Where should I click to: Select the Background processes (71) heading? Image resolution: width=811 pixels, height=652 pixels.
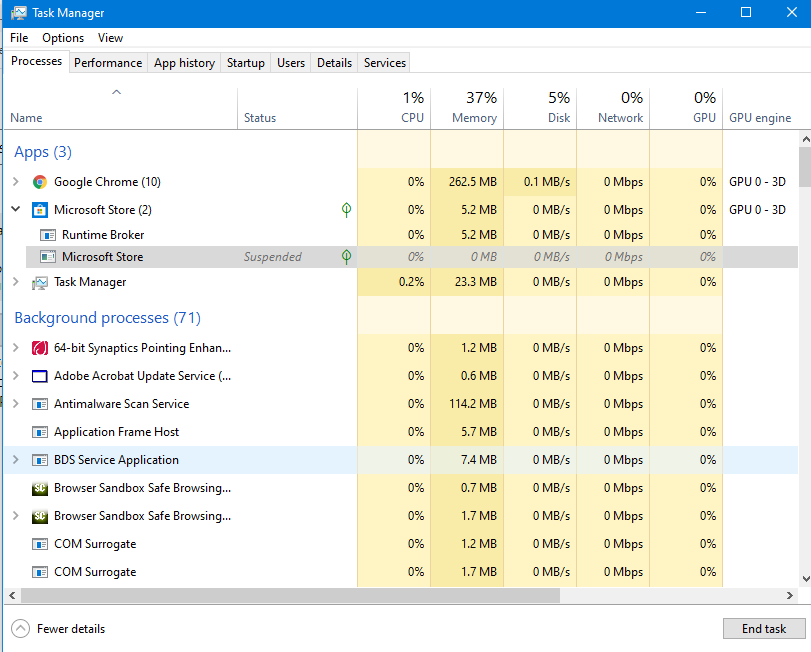click(x=108, y=318)
